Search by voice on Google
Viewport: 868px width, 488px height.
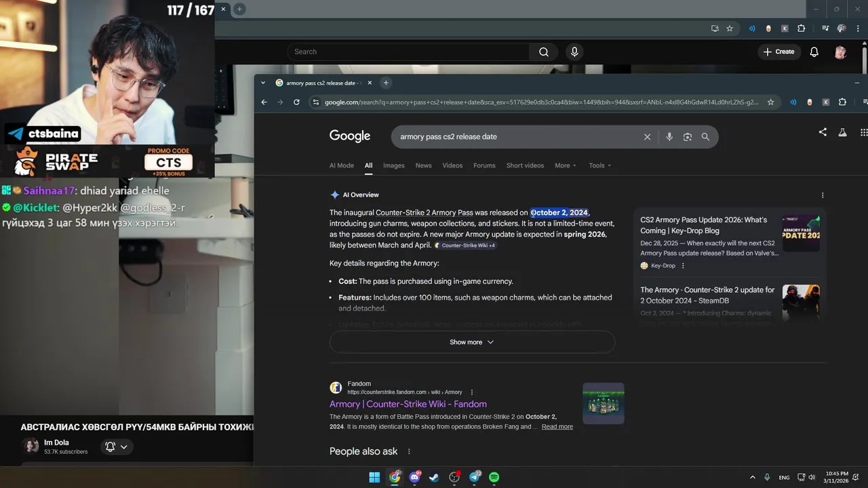coord(669,137)
